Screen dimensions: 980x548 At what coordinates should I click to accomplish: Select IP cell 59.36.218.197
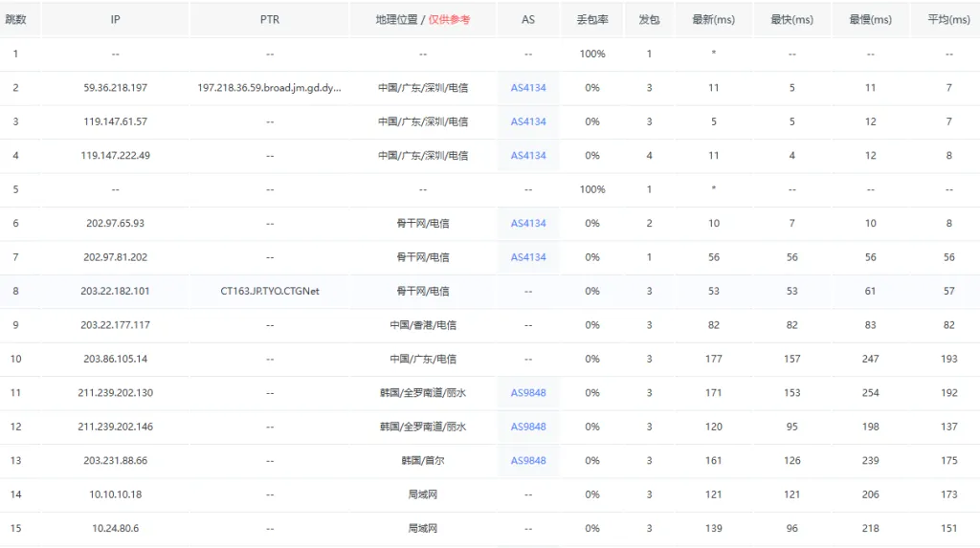coord(115,88)
